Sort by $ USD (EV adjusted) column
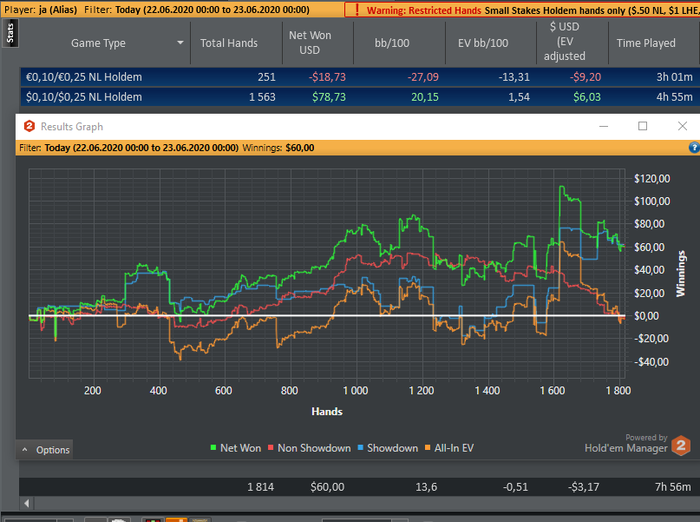Screen dimensions: 700x522 (x=565, y=41)
